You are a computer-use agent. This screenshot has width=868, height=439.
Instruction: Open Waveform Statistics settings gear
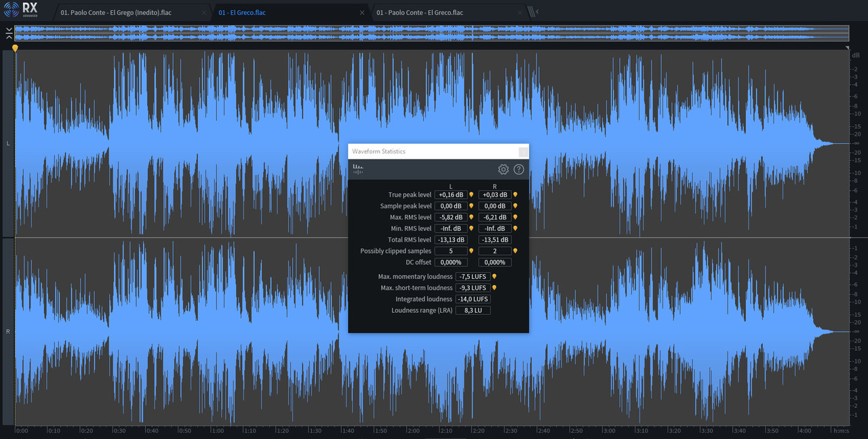click(x=503, y=170)
